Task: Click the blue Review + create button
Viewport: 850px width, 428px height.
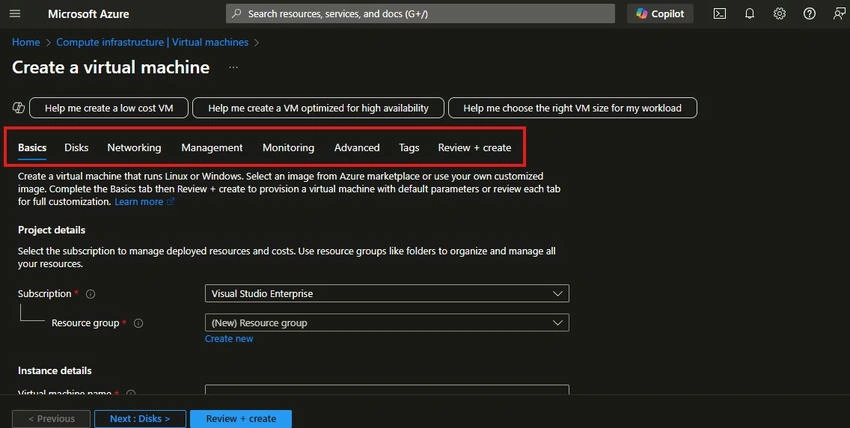Action: tap(241, 419)
